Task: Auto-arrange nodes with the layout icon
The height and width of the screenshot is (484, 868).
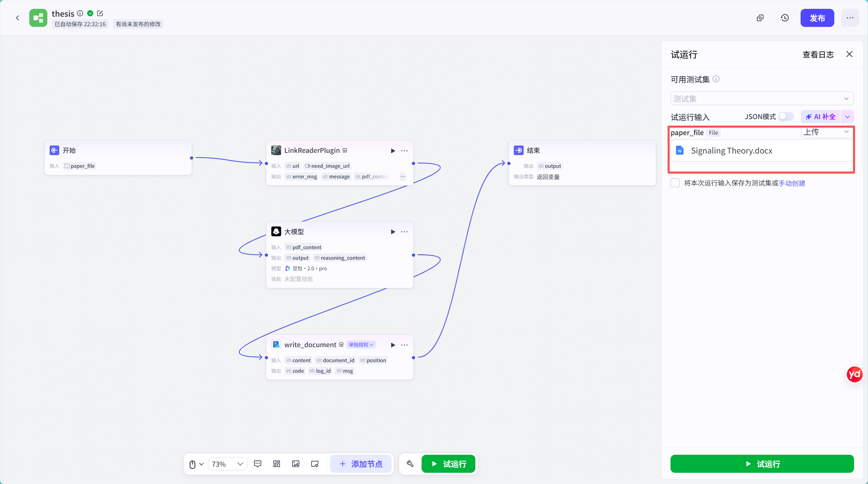Action: [x=277, y=464]
